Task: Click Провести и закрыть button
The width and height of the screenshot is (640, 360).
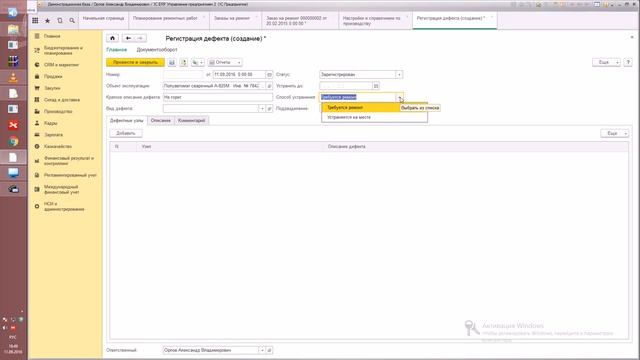Action: [135, 62]
